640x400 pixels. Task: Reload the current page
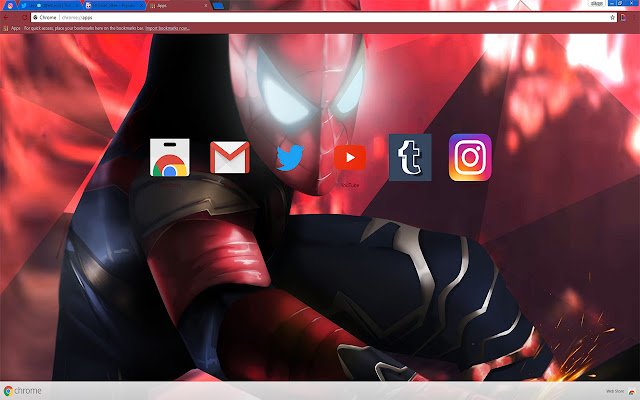24,18
